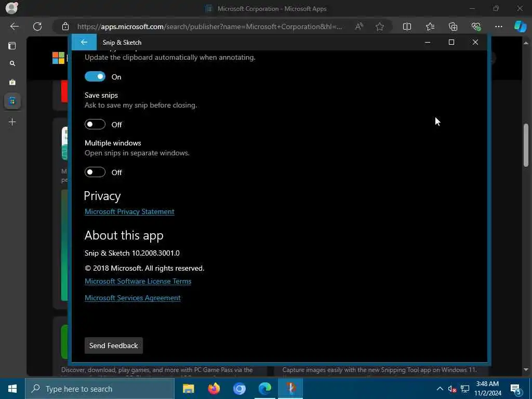Launch Chrome from the taskbar
Viewport: 532px width, 399px height.
coord(239,389)
